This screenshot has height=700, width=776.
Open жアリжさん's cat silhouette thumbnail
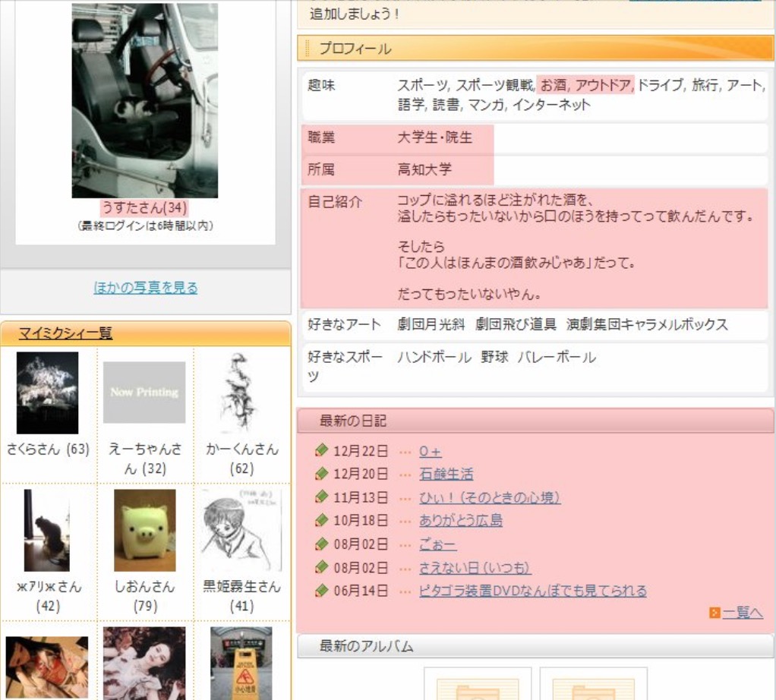47,531
